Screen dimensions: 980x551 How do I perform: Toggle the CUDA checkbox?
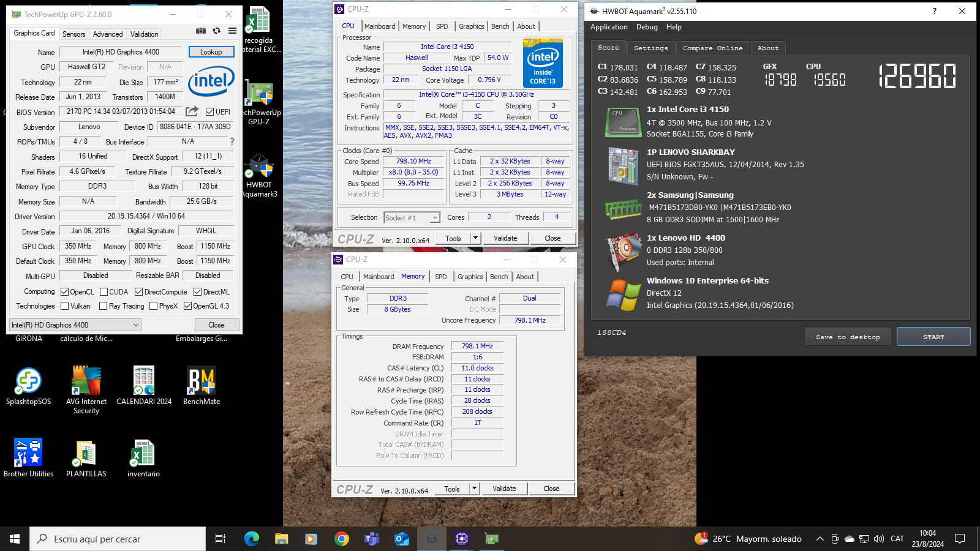point(104,292)
